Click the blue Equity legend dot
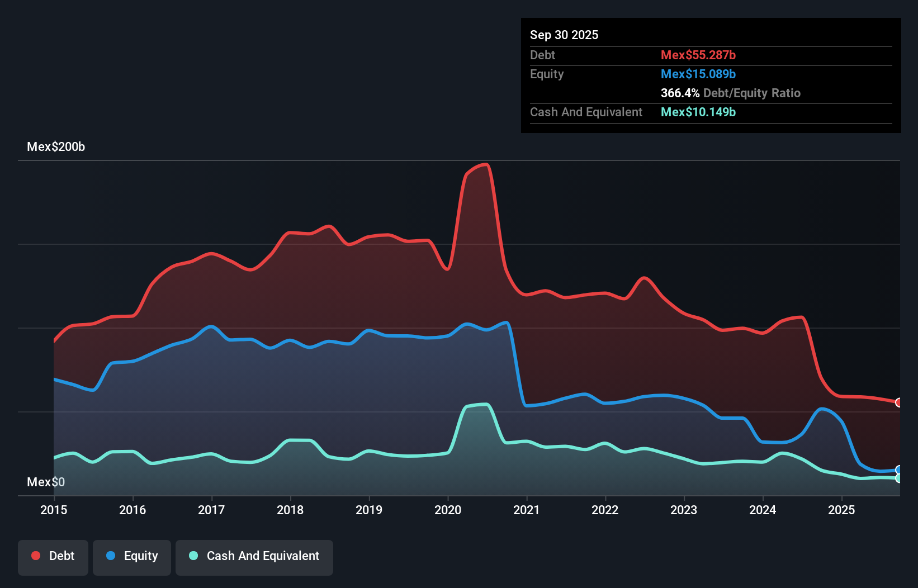The height and width of the screenshot is (588, 918). (x=111, y=556)
